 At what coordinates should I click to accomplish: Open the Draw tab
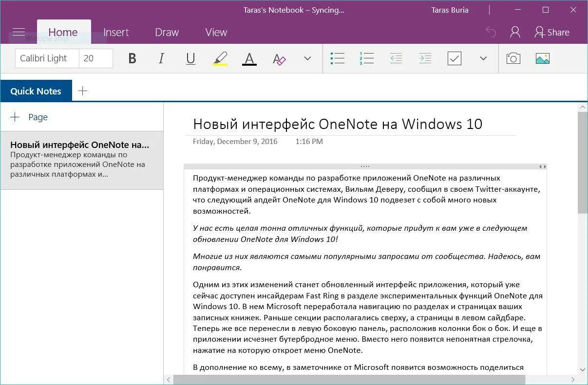pyautogui.click(x=167, y=32)
